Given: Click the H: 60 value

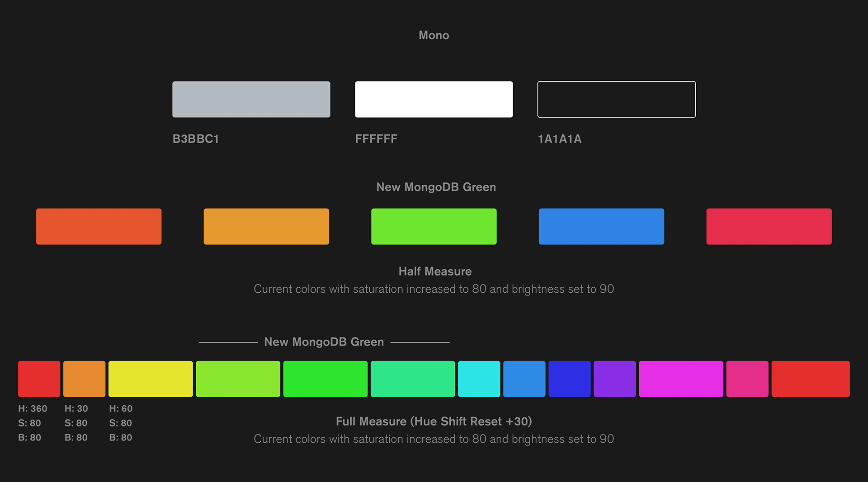Looking at the screenshot, I should pyautogui.click(x=121, y=409).
